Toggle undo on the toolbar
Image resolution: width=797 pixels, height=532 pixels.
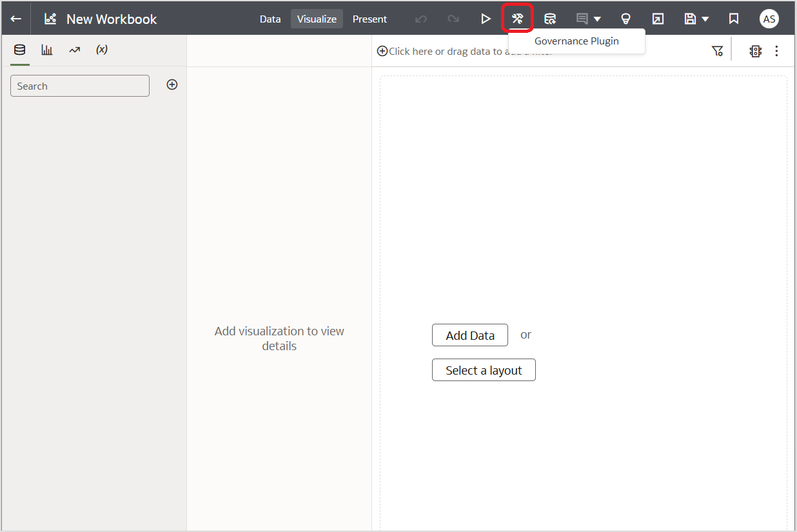pyautogui.click(x=421, y=19)
